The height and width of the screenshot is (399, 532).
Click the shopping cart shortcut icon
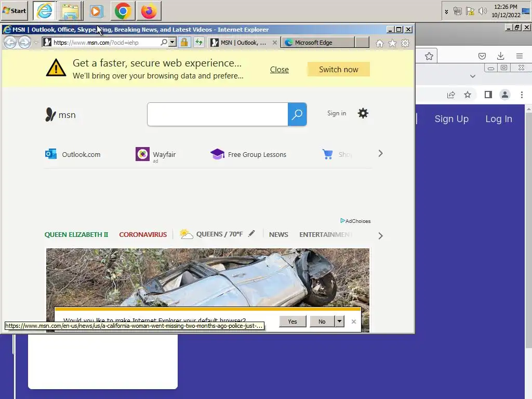327,154
